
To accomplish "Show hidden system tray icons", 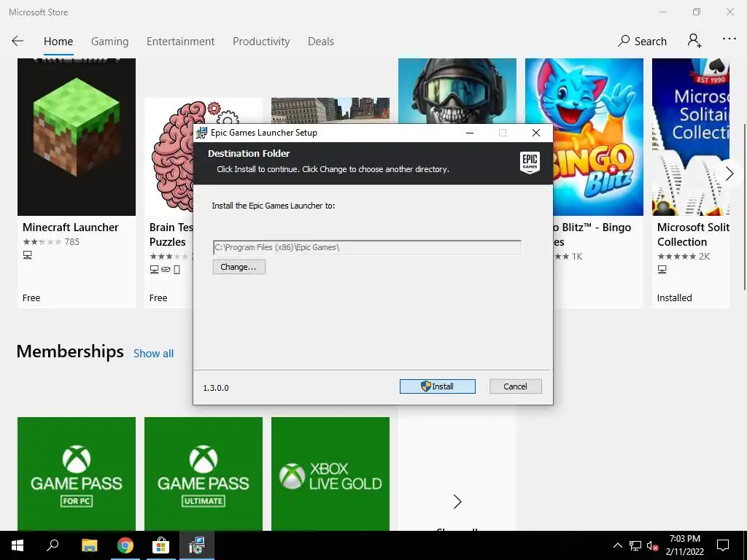I will coord(617,545).
